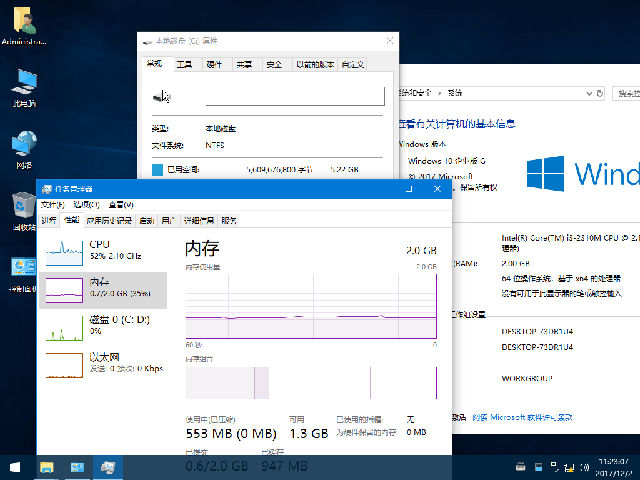Open the taskbar clock and date
Screen dimensions: 640x480
(613, 467)
